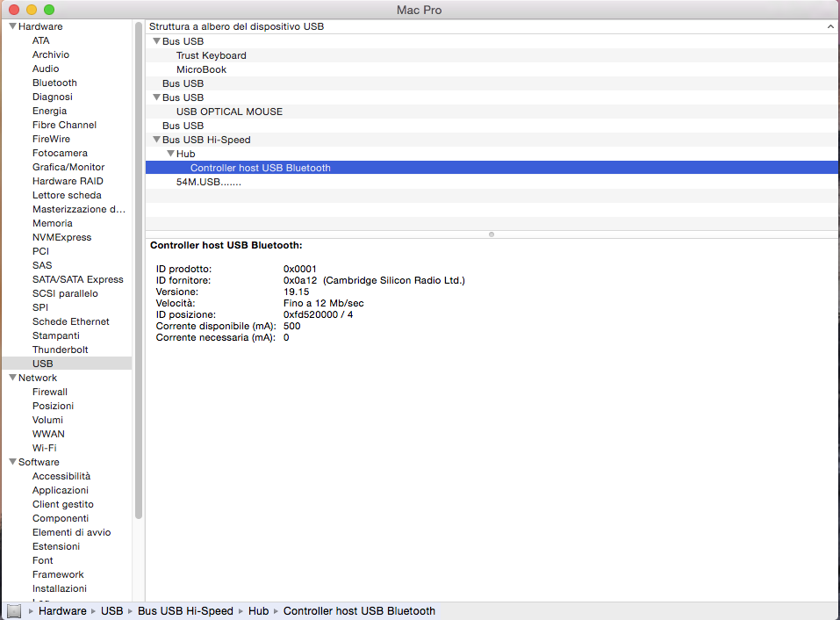840x620 pixels.
Task: Select SCSI parallelo entry
Action: coord(65,293)
